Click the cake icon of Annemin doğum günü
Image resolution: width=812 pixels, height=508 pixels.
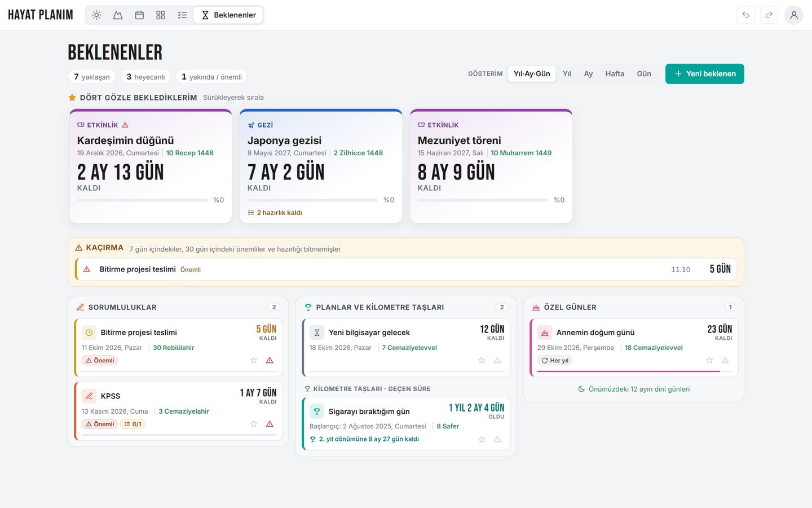tap(545, 332)
